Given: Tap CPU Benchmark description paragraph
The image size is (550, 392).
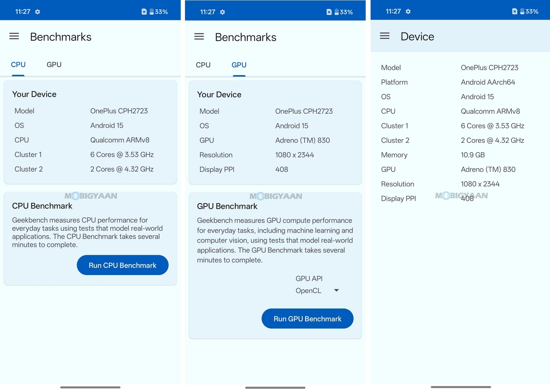Looking at the screenshot, I should click(x=87, y=232).
